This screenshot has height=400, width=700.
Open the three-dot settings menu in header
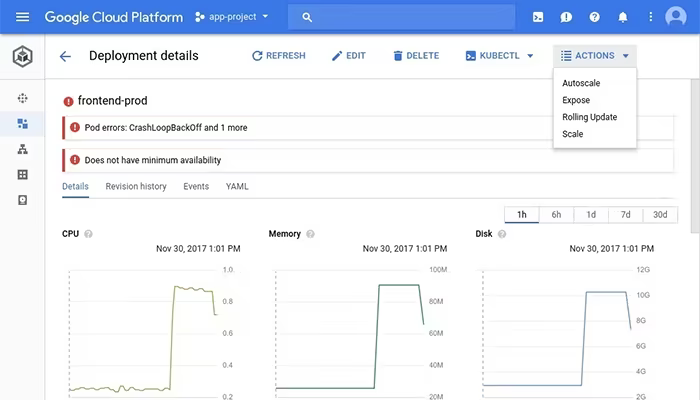tap(650, 17)
